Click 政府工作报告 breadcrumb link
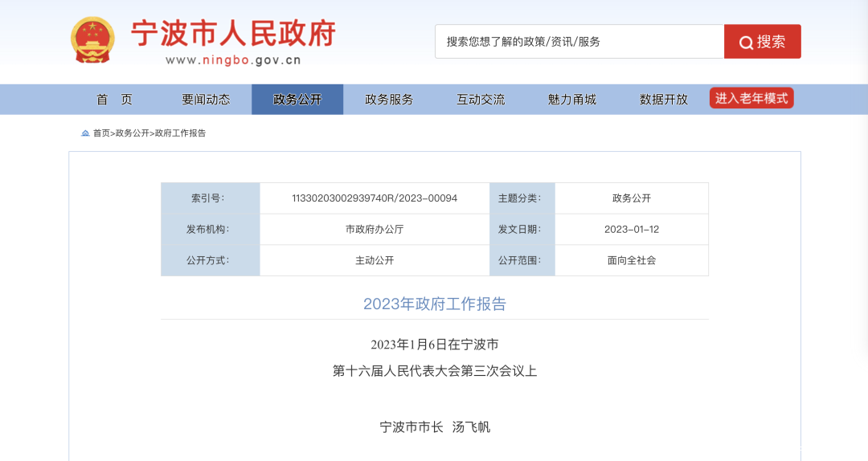 click(180, 133)
